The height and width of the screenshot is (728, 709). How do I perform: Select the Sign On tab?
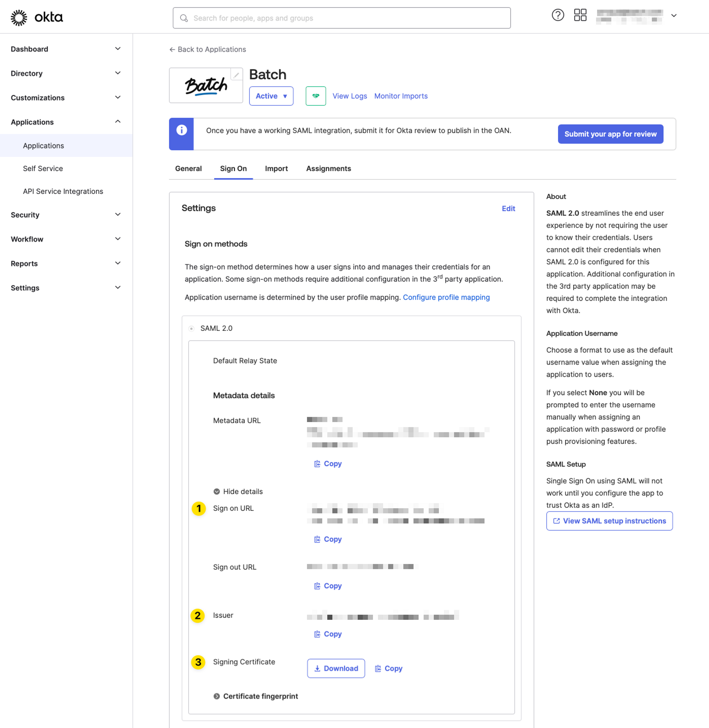point(233,169)
